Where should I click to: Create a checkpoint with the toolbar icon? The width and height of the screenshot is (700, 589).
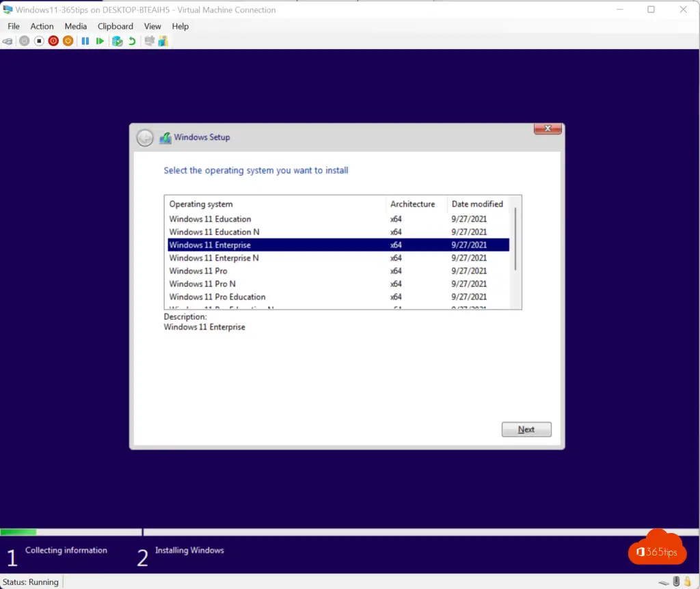[x=118, y=41]
